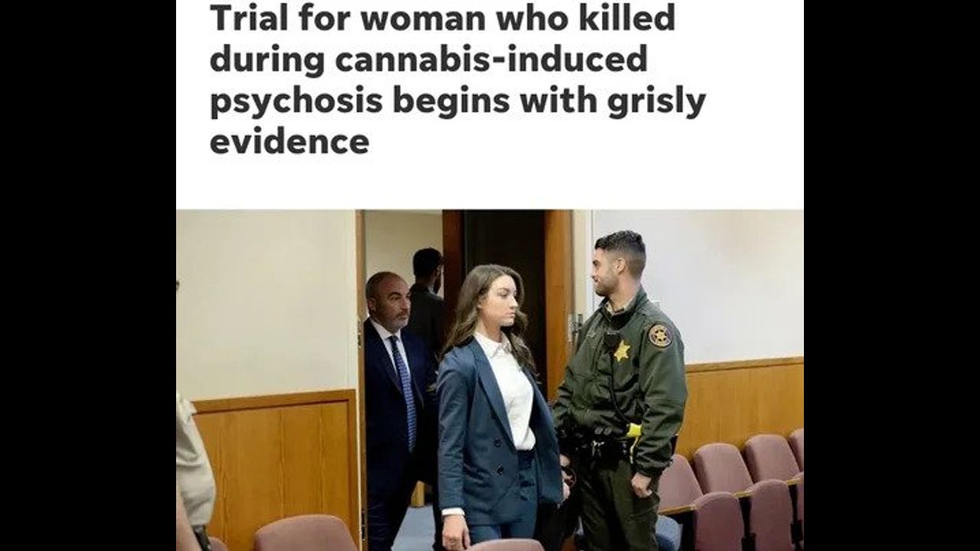Select the word "psychosis" in the headline

(x=296, y=103)
